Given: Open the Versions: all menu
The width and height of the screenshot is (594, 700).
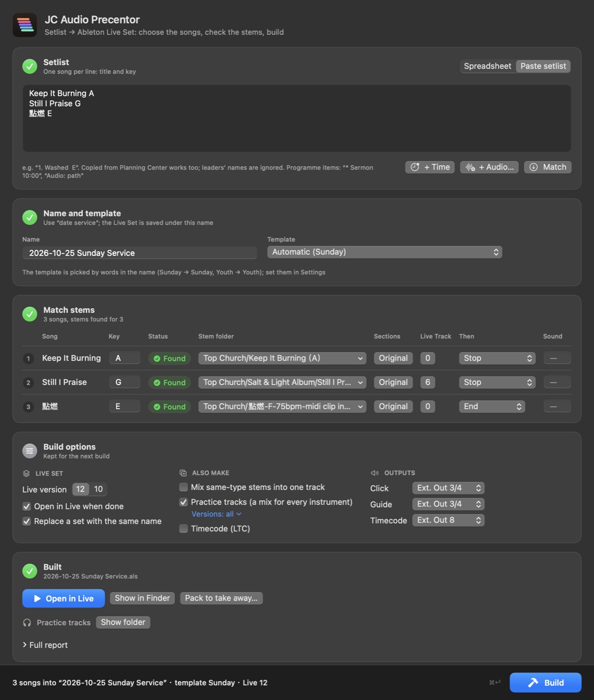Looking at the screenshot, I should point(216,514).
